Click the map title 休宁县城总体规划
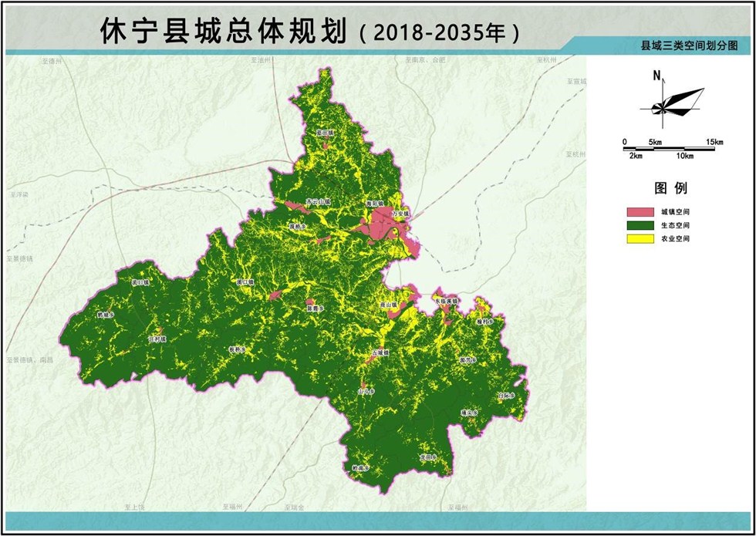 point(223,32)
